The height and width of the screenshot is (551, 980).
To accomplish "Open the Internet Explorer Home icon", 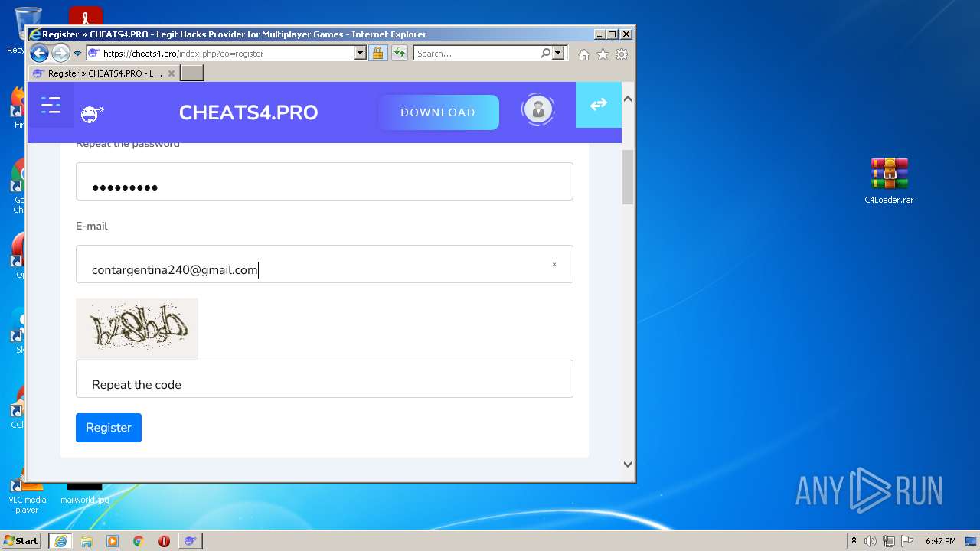I will coord(584,54).
